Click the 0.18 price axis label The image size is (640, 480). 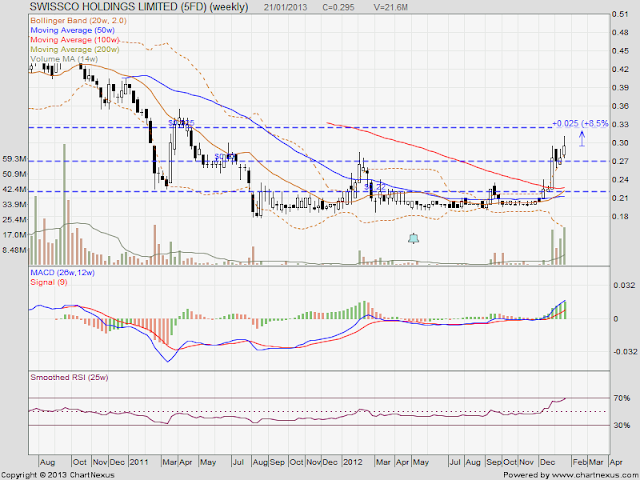coord(620,216)
